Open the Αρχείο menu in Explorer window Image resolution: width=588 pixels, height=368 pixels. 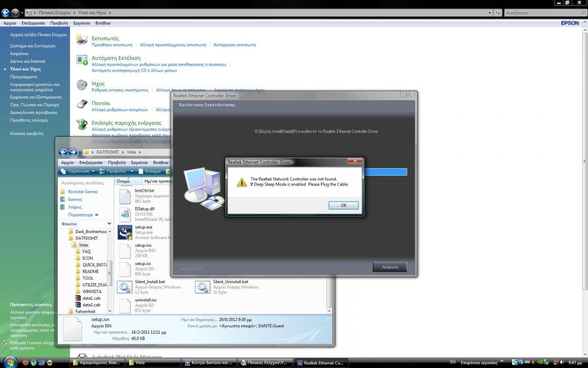67,162
